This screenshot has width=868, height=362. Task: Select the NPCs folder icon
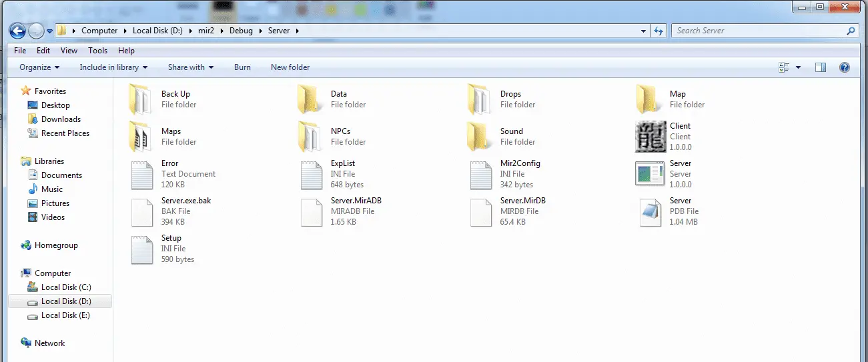[x=310, y=137]
